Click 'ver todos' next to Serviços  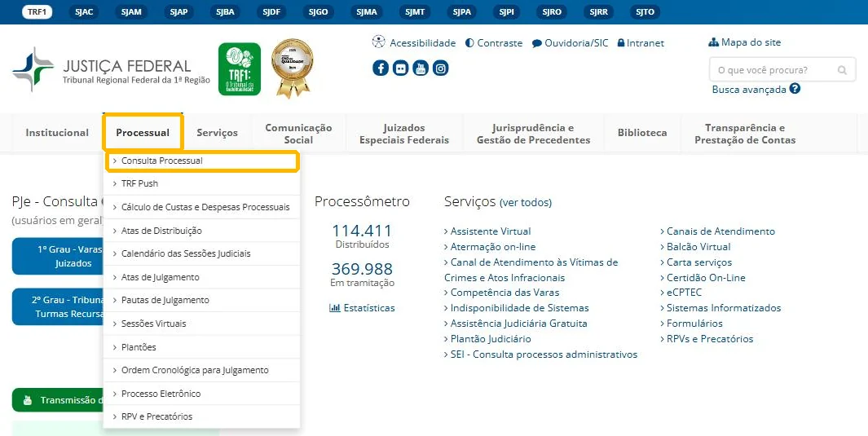[x=526, y=203]
